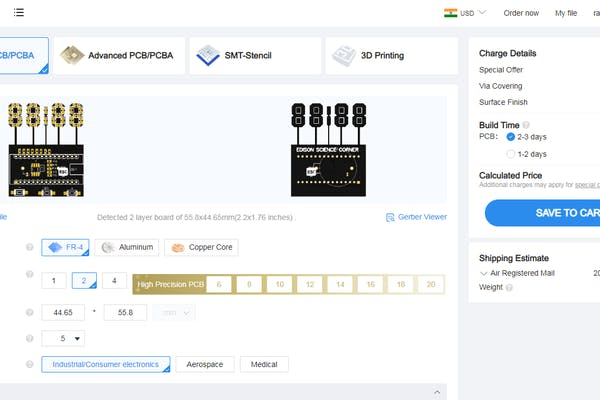Switch to Advanced PCB/PCBA tab
Screen dimensions: 600x400
(x=119, y=56)
